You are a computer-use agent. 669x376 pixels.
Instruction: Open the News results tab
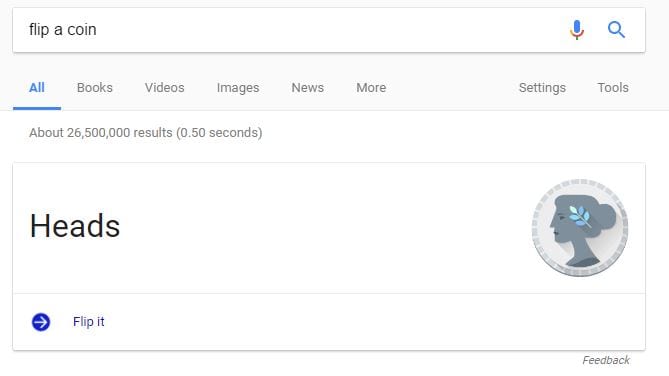click(x=308, y=87)
